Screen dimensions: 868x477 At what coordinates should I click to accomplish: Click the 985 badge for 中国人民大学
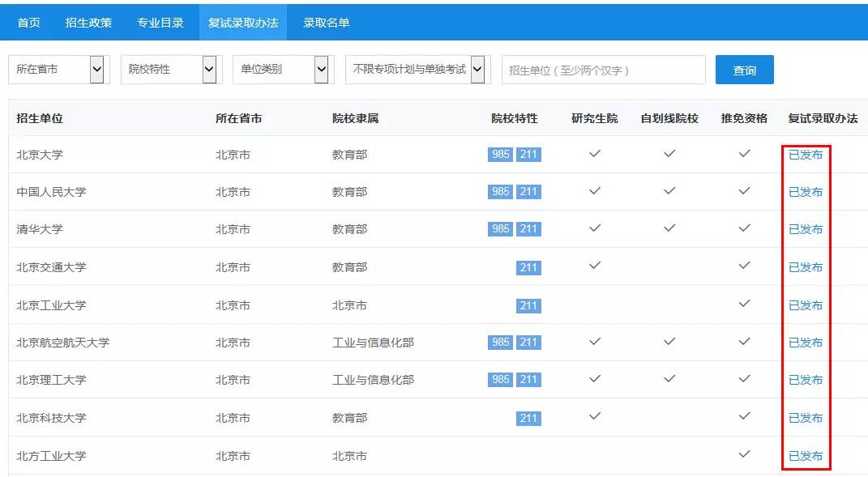[500, 191]
